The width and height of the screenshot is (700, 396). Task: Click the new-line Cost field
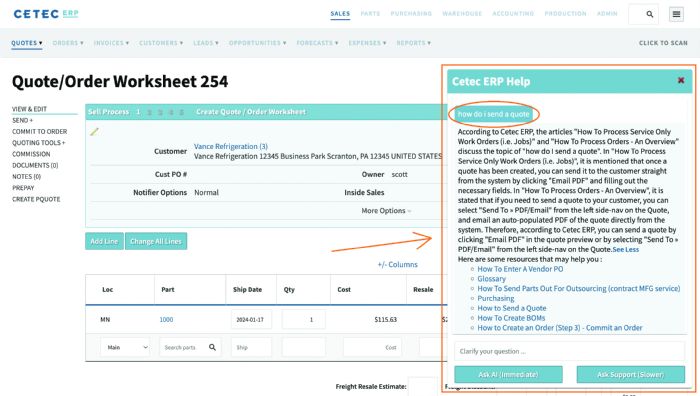(x=372, y=347)
